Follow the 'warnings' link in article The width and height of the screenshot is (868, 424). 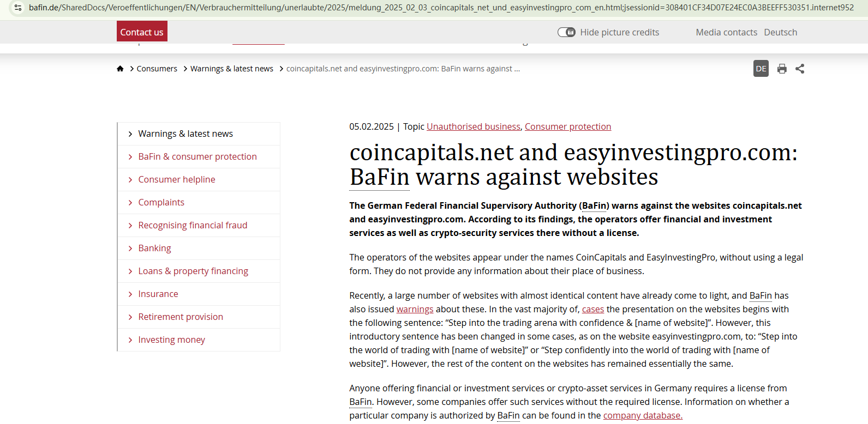tap(415, 309)
